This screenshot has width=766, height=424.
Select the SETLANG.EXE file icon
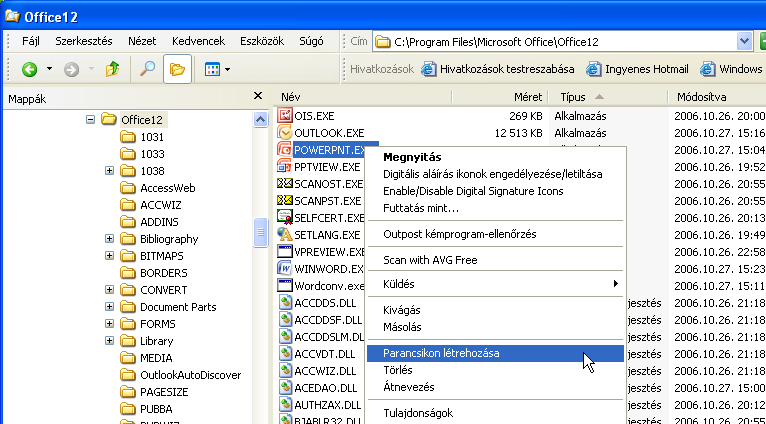point(284,234)
